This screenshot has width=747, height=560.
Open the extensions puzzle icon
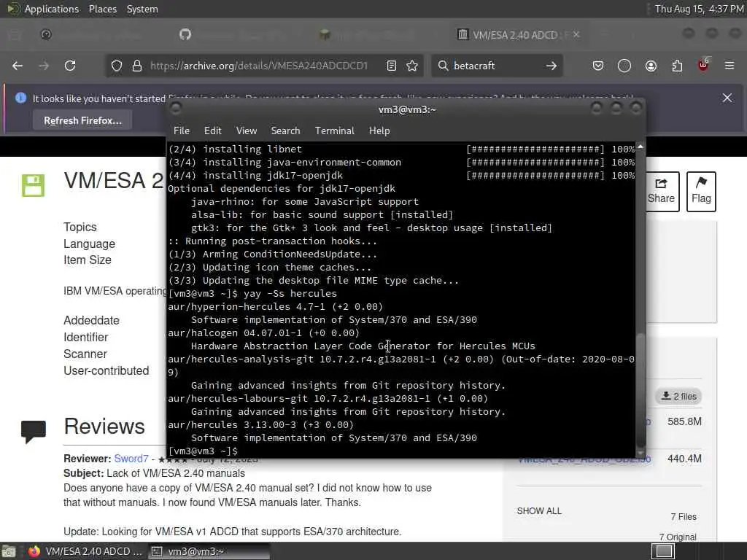point(677,66)
